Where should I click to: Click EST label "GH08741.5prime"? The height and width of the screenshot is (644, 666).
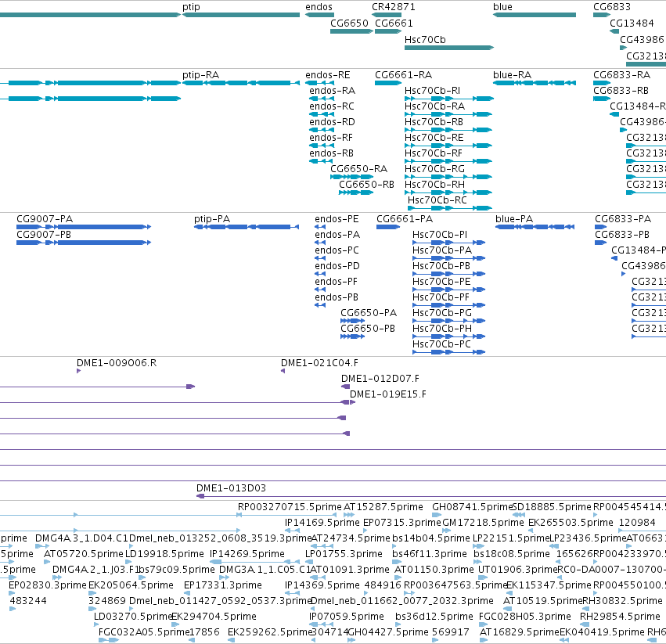pos(472,507)
